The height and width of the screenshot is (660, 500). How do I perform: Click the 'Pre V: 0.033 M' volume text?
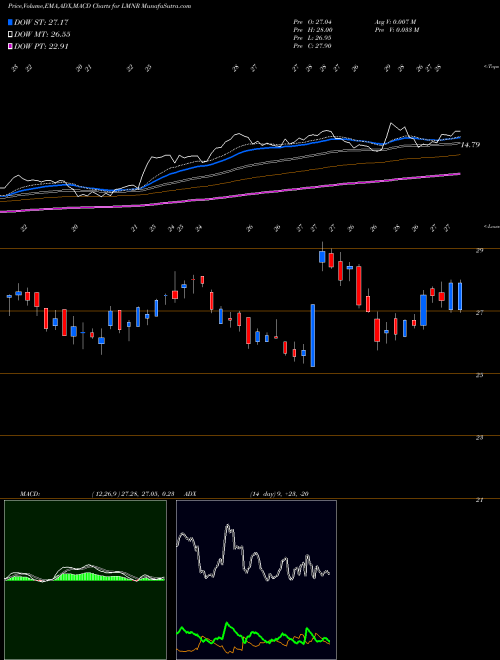point(396,30)
